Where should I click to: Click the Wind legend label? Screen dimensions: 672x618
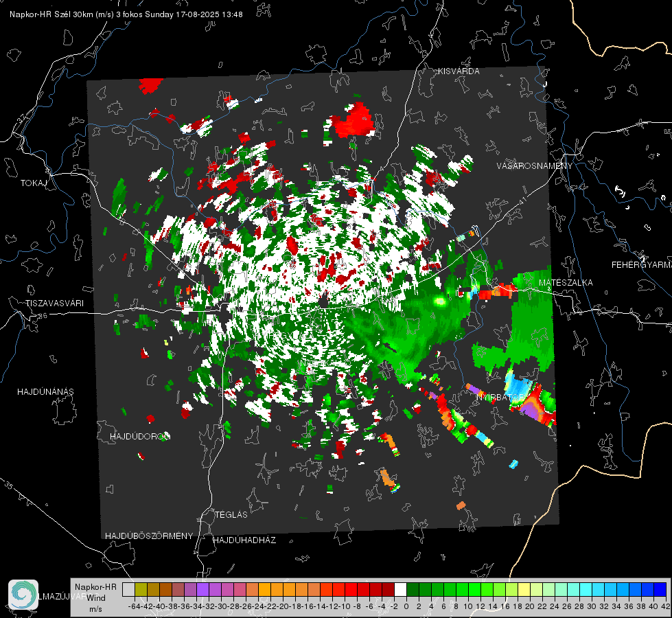click(x=96, y=597)
